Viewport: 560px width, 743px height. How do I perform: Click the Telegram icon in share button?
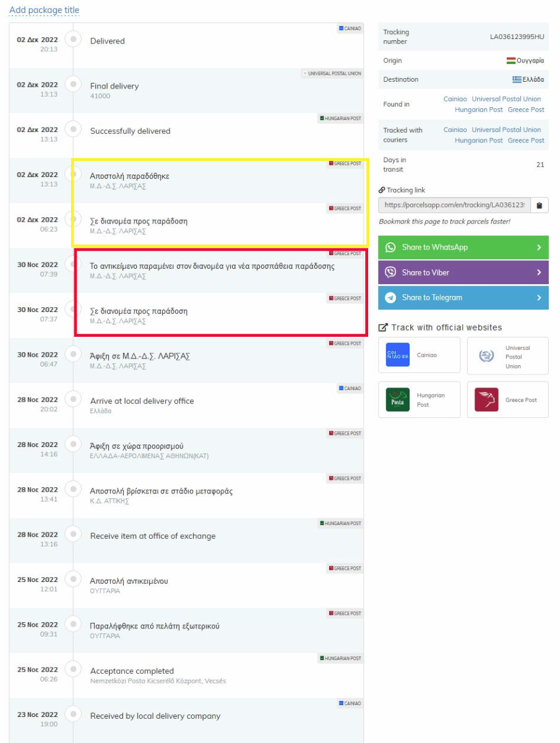390,298
